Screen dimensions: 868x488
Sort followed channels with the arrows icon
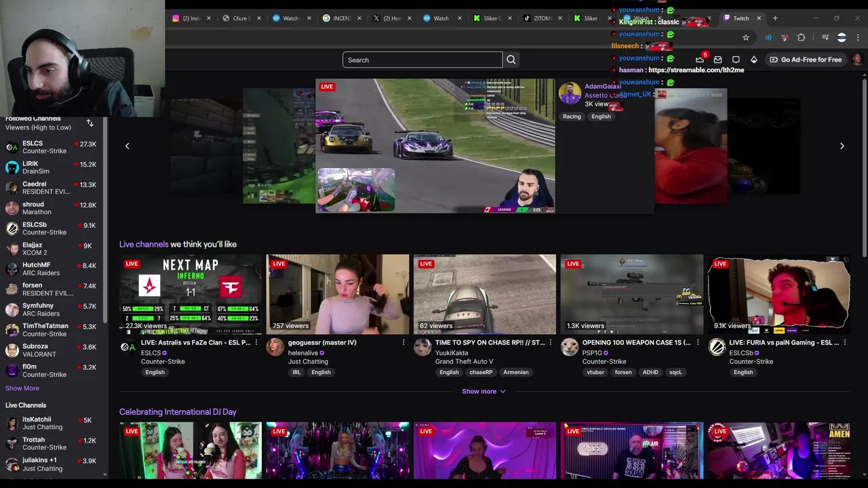[x=90, y=123]
